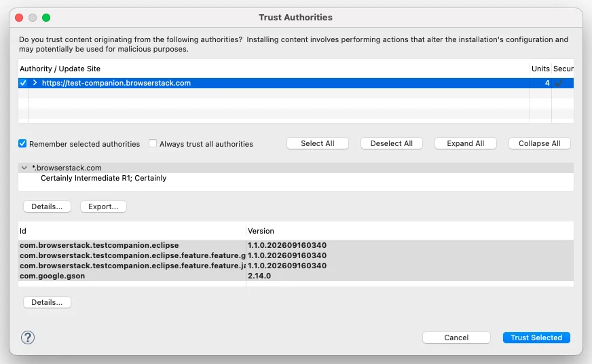This screenshot has height=364, width=592.
Task: Open Details button below the Id table
Action: (47, 302)
